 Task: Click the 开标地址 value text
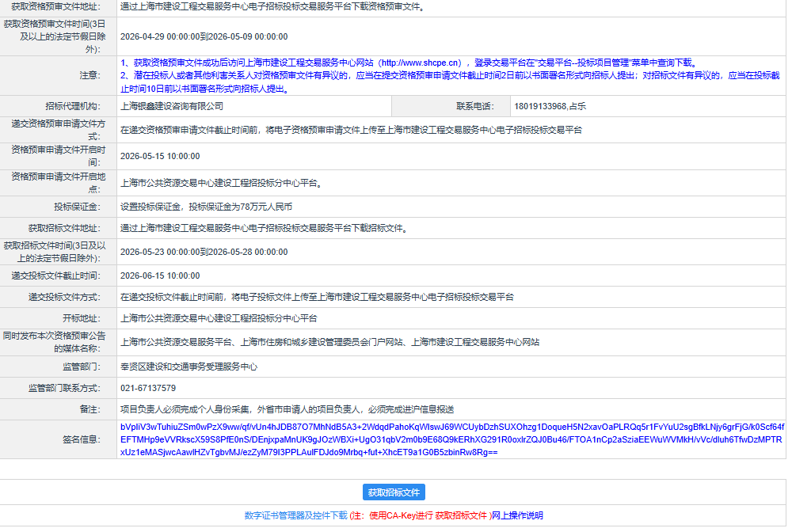click(219, 318)
